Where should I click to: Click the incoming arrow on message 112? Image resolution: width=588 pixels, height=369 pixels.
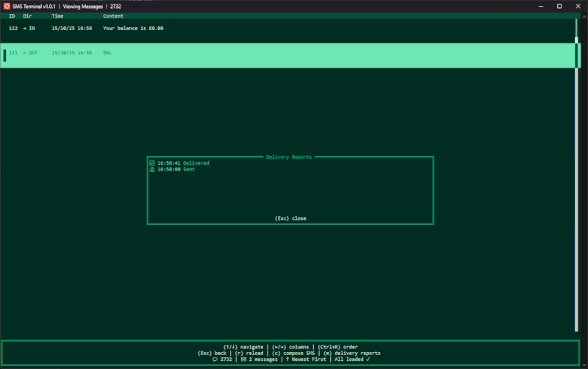click(25, 28)
